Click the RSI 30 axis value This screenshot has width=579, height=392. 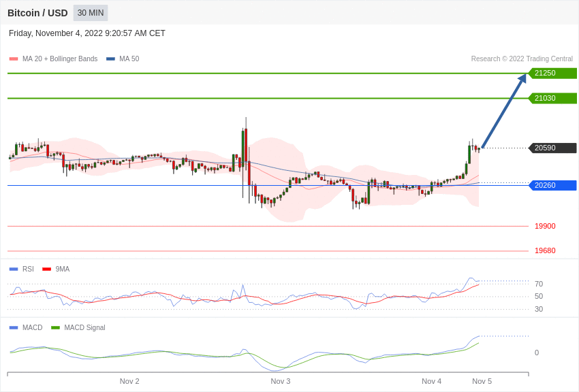(x=539, y=309)
